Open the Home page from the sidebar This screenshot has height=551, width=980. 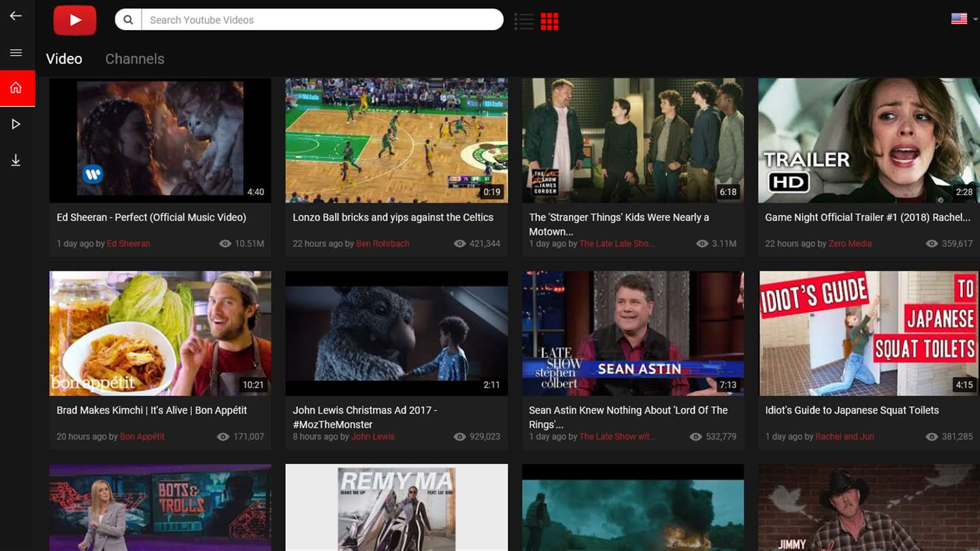pyautogui.click(x=17, y=88)
